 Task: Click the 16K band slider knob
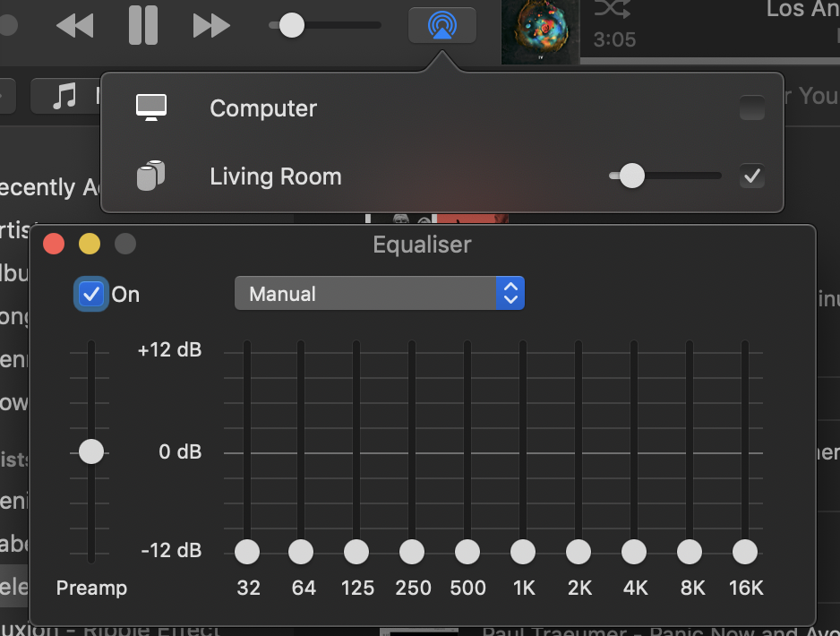point(745,552)
